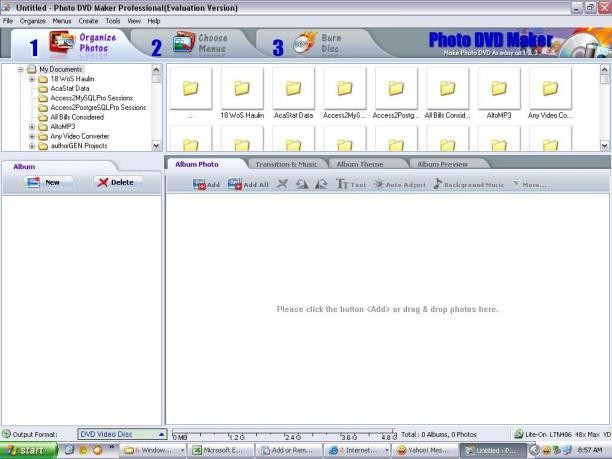Switch to Microsoft E... taskbar item
Image resolution: width=612 pixels, height=459 pixels.
(x=221, y=450)
